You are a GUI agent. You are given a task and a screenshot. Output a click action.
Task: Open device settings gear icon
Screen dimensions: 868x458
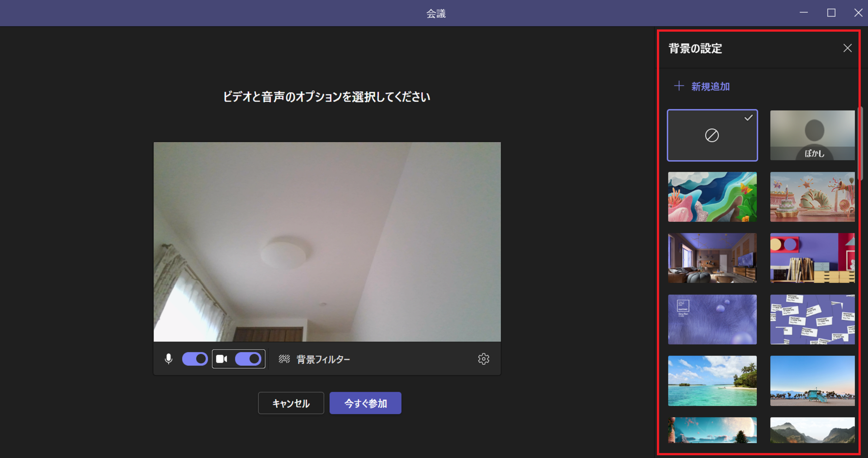(x=483, y=359)
